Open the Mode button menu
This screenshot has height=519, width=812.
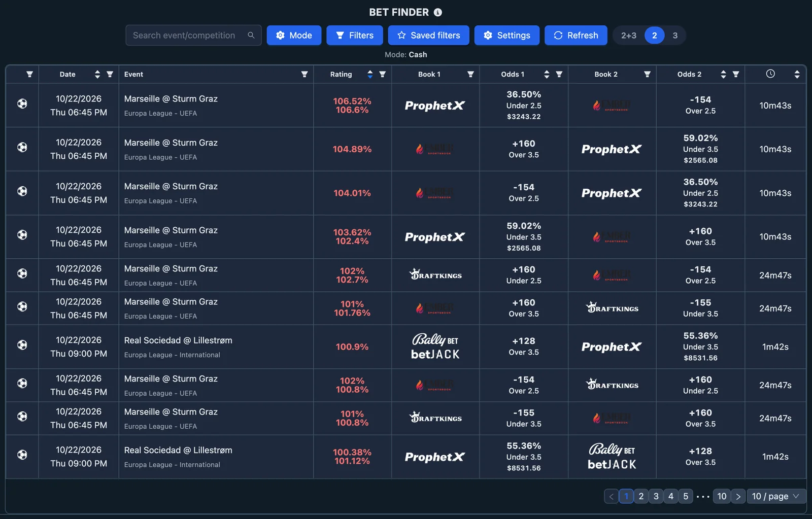point(294,35)
